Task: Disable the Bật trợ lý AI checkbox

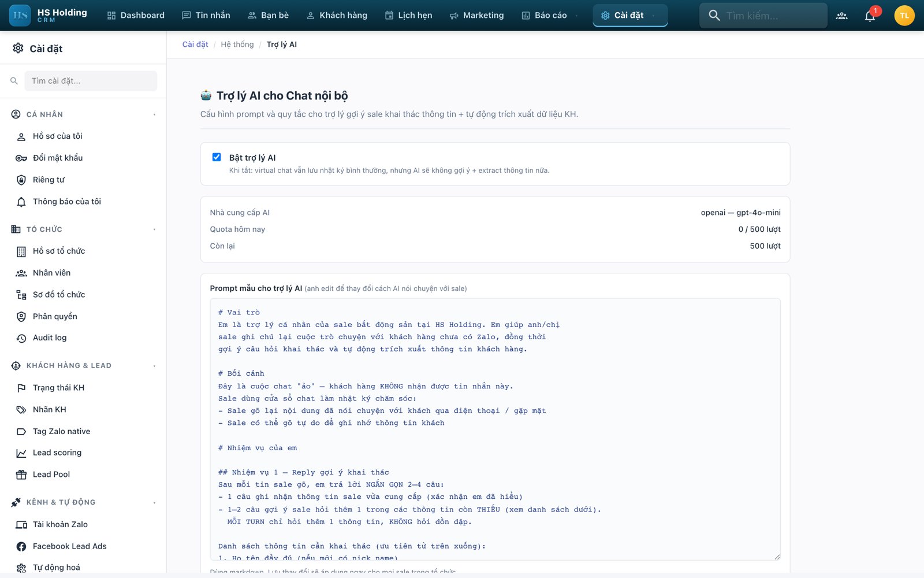Action: 217,157
